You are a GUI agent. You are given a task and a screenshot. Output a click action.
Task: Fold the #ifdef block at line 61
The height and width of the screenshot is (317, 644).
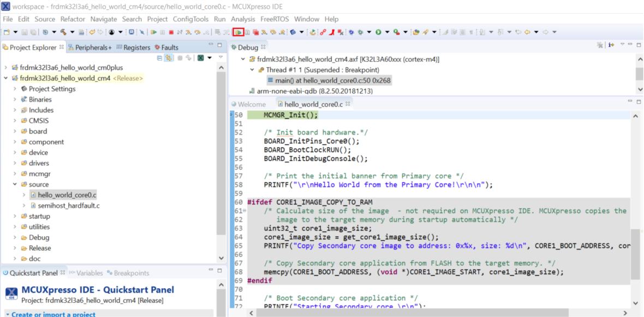click(245, 211)
